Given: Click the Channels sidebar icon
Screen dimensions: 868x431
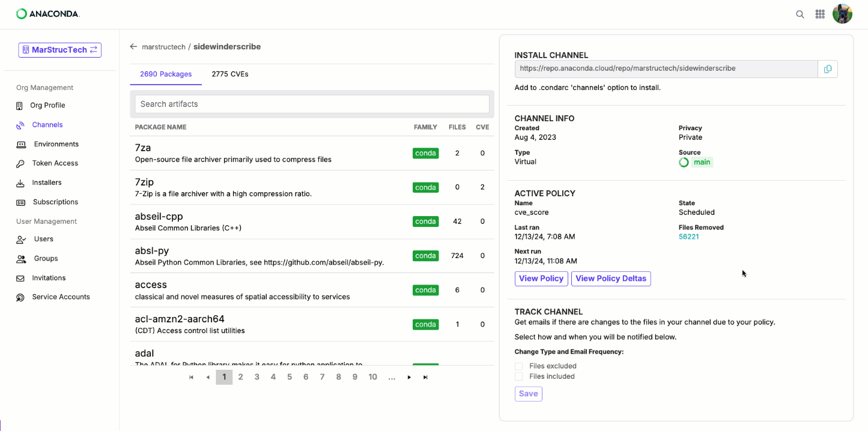Looking at the screenshot, I should click(20, 125).
